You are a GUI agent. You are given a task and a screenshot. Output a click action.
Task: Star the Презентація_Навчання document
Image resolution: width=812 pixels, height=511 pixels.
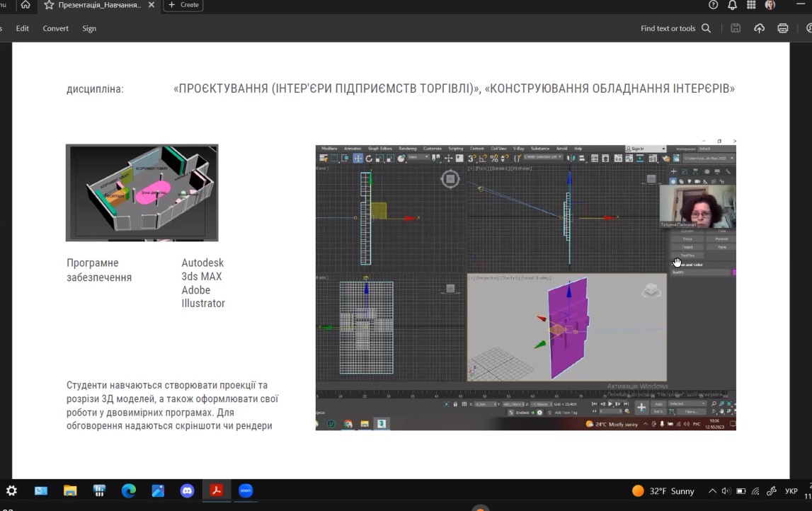pyautogui.click(x=49, y=5)
